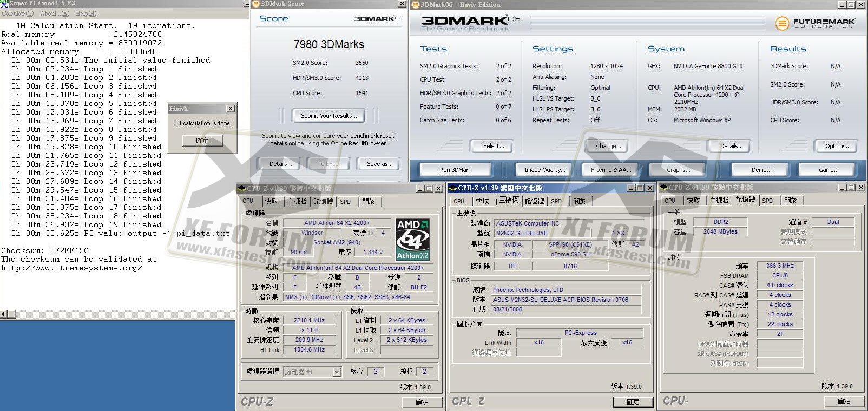The width and height of the screenshot is (868, 411).
Task: Click the xtremesystems.org URL text in Super PI
Action: pyautogui.click(x=72, y=268)
